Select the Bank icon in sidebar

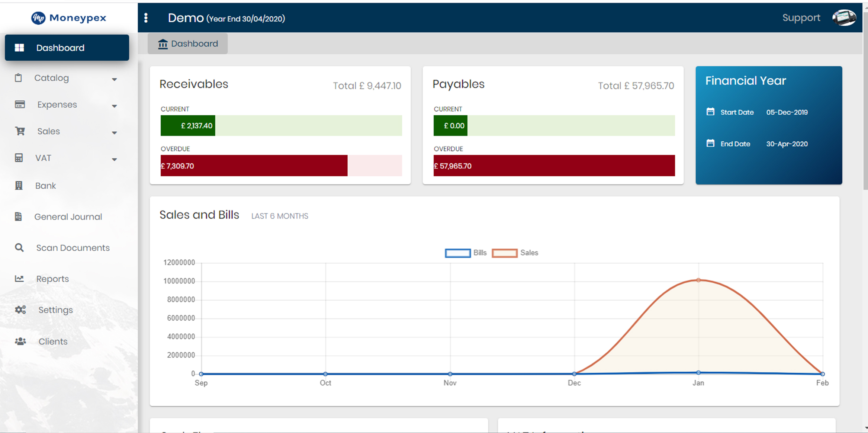[19, 185]
